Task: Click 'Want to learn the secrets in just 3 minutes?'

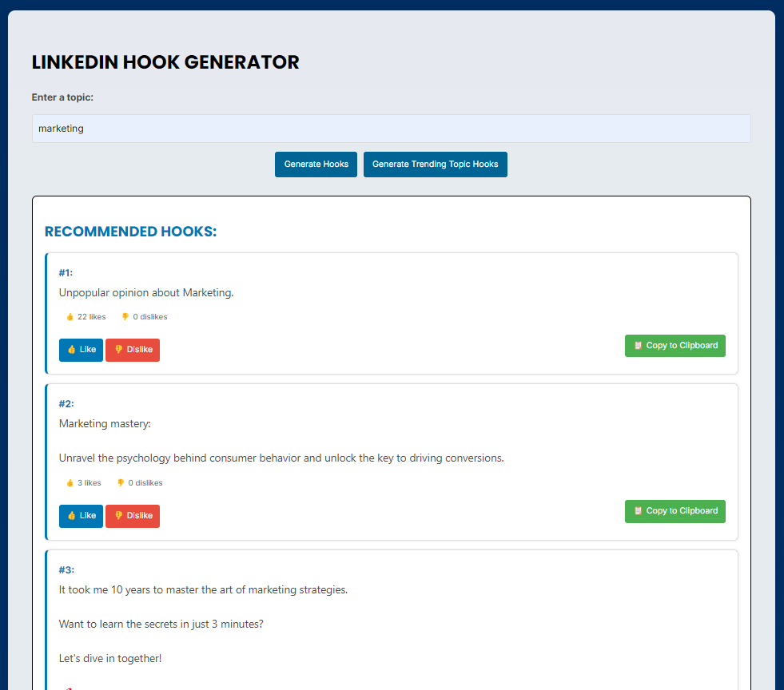Action: 161,624
